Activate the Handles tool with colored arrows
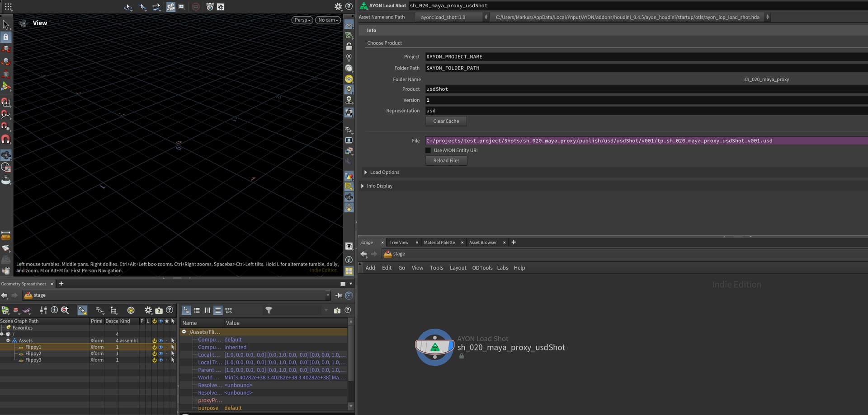868x415 pixels. pos(6,86)
